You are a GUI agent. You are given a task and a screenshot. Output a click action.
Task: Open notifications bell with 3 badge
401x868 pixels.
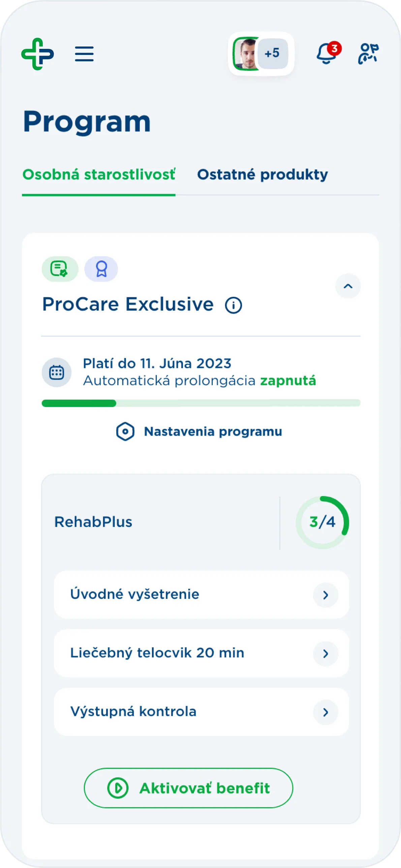327,54
